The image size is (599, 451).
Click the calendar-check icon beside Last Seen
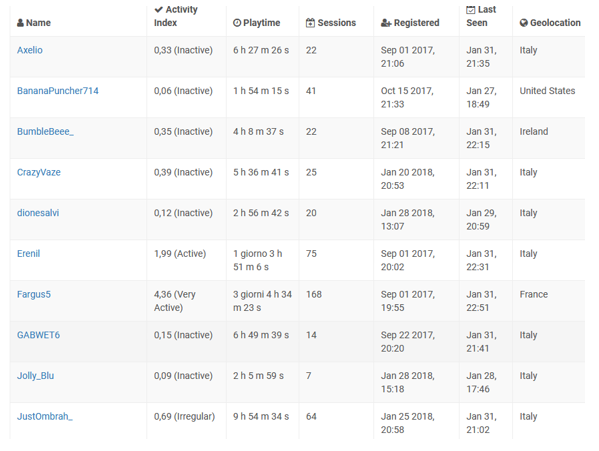pyautogui.click(x=471, y=10)
